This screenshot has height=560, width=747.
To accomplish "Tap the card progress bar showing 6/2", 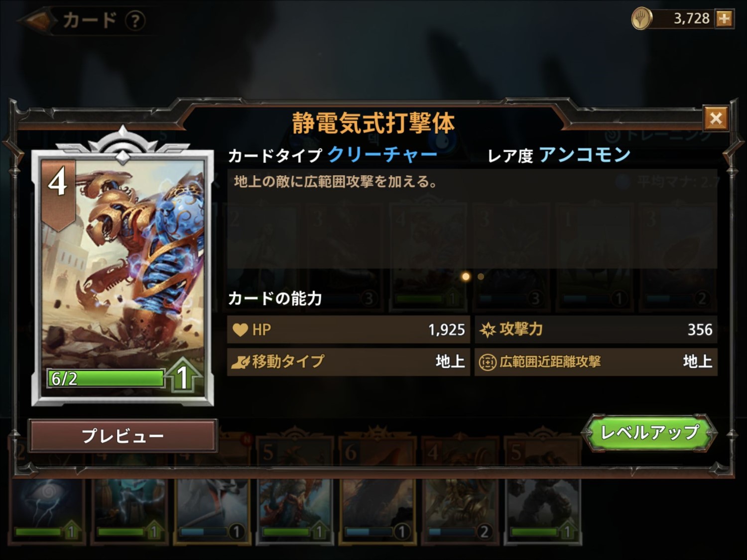I will click(106, 378).
